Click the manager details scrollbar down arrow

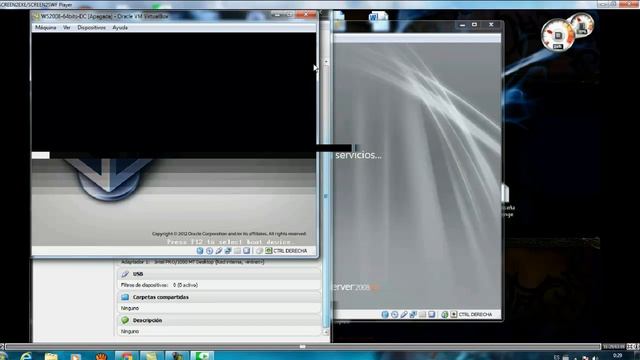(326, 332)
